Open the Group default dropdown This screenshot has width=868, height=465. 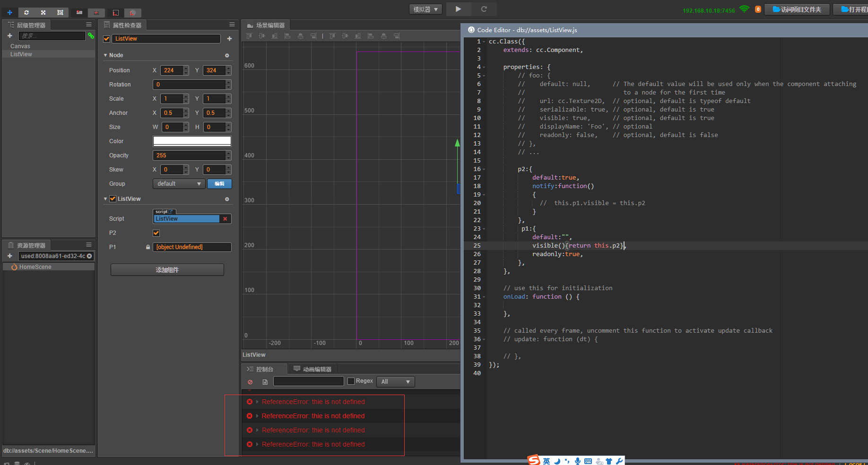179,184
